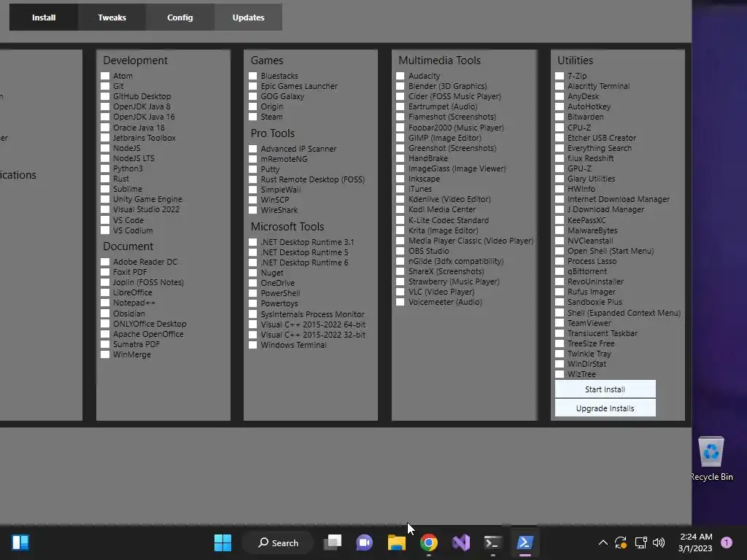
Task: Enable the GIMP (Image Editor) checkbox
Action: tap(400, 138)
